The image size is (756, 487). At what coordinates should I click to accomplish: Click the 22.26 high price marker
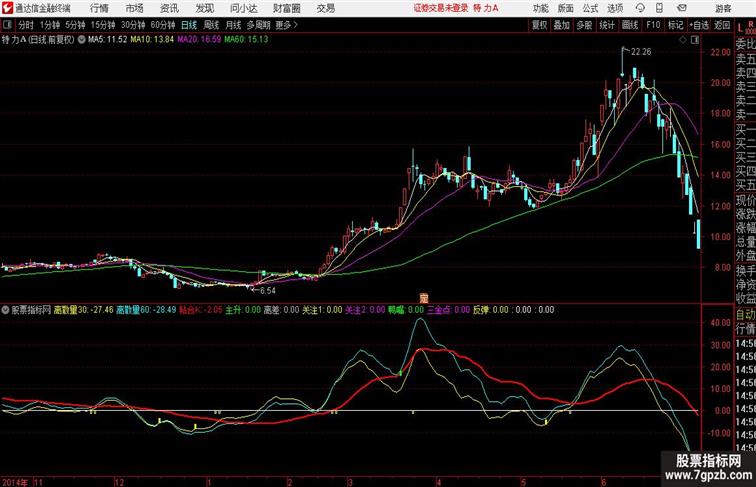(641, 52)
